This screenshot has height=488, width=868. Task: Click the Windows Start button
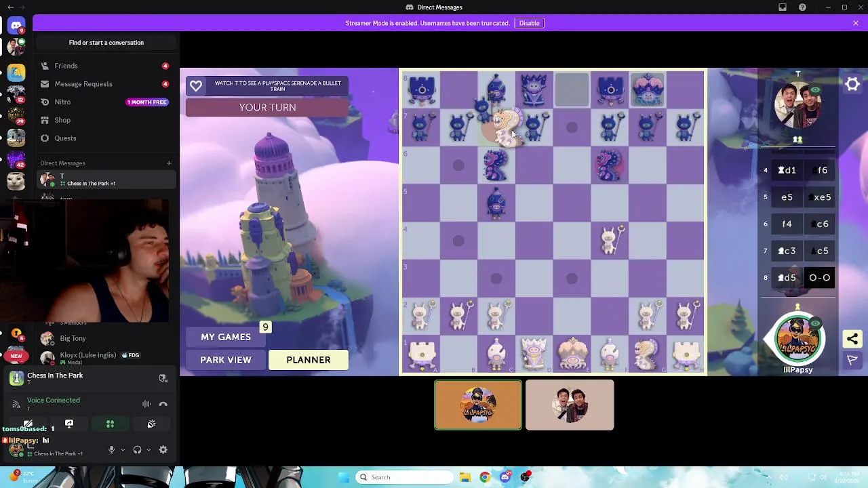[342, 477]
